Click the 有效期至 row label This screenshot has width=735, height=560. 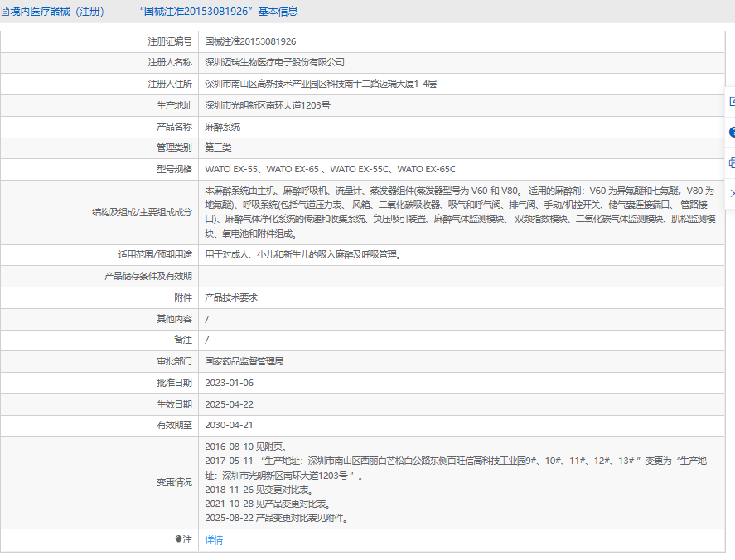click(174, 425)
